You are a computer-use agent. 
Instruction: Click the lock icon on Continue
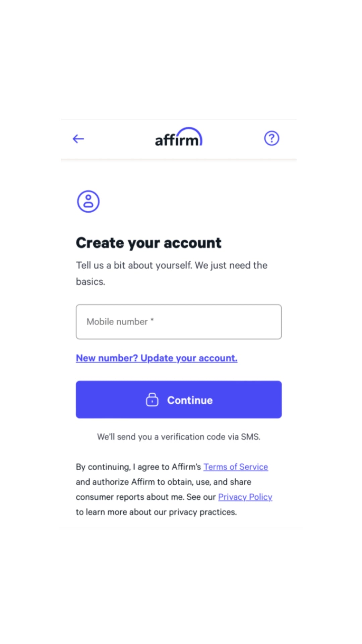click(152, 400)
